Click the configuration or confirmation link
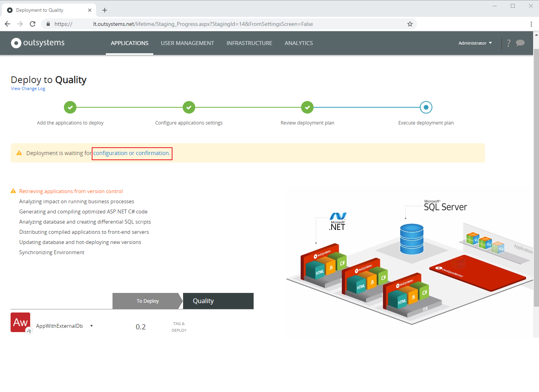This screenshot has width=539, height=392. pos(132,153)
